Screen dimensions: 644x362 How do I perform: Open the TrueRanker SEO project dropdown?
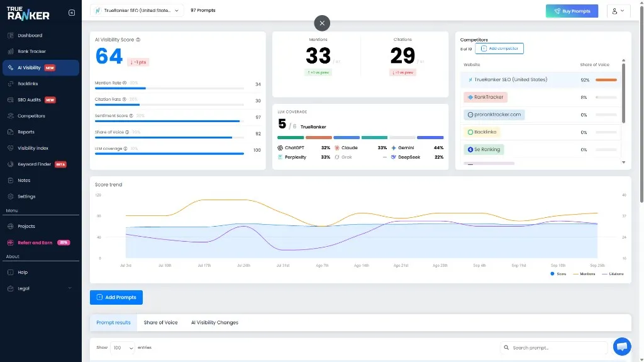[136, 11]
